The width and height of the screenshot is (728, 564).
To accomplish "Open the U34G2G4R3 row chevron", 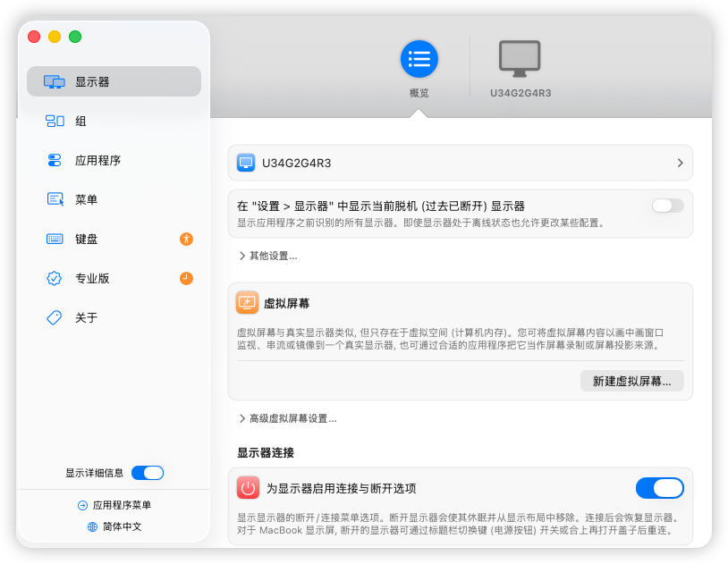I will click(x=680, y=163).
